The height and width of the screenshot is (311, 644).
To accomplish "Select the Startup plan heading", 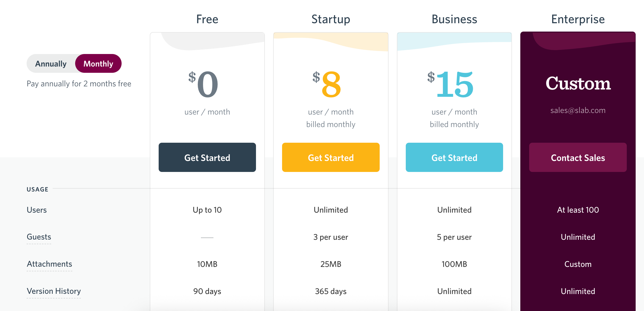I will coord(331,19).
